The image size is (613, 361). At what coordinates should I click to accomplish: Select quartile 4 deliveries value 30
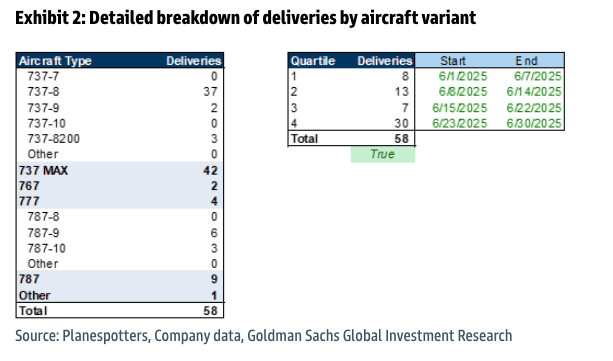401,124
